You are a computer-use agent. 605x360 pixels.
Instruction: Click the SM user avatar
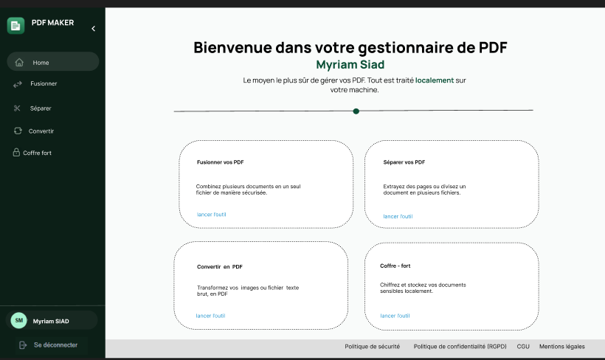coord(19,320)
